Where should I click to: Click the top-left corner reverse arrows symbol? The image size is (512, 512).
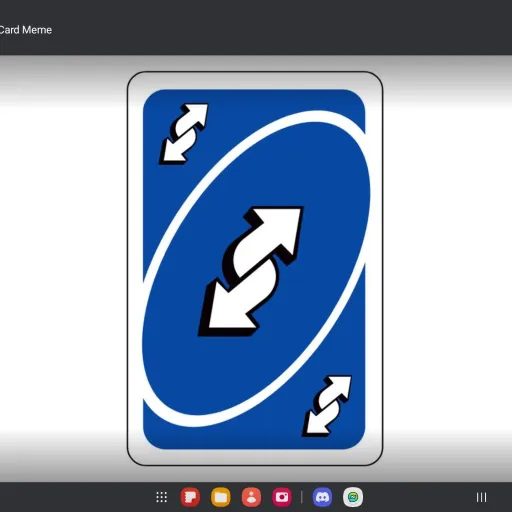[183, 134]
